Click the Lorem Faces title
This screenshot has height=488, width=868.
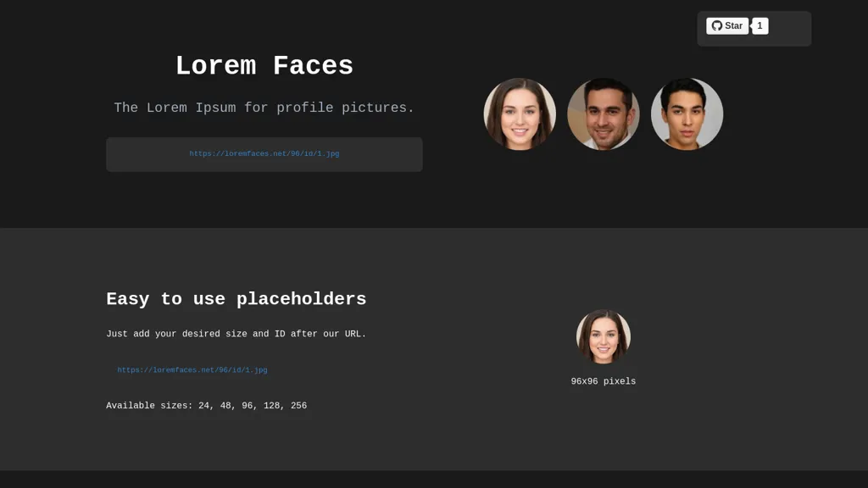click(264, 66)
